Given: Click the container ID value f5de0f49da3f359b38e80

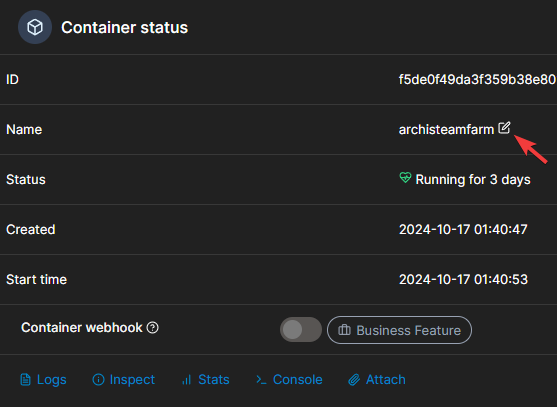Looking at the screenshot, I should pos(477,80).
